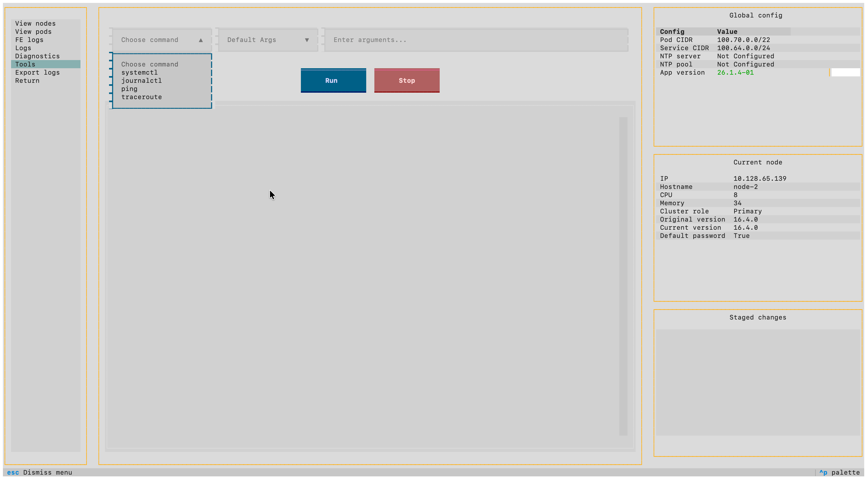Click Cluster role value Primary
The image size is (868, 479).
point(747,211)
